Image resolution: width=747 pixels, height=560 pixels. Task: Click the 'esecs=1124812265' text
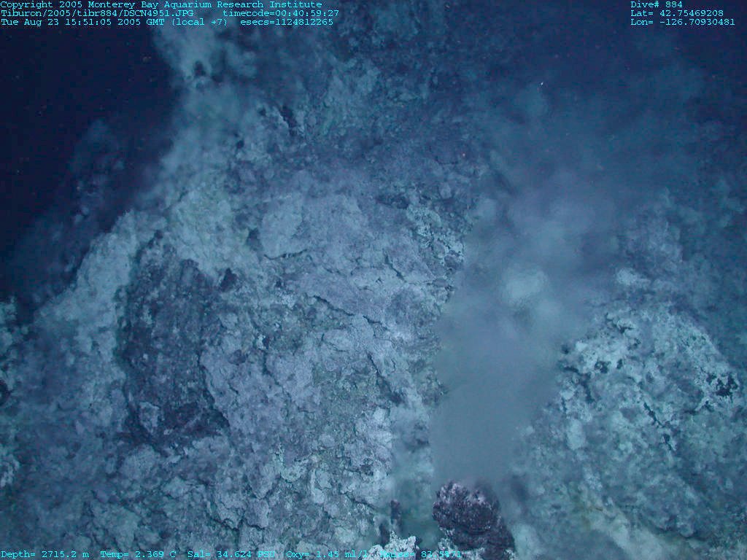point(287,22)
